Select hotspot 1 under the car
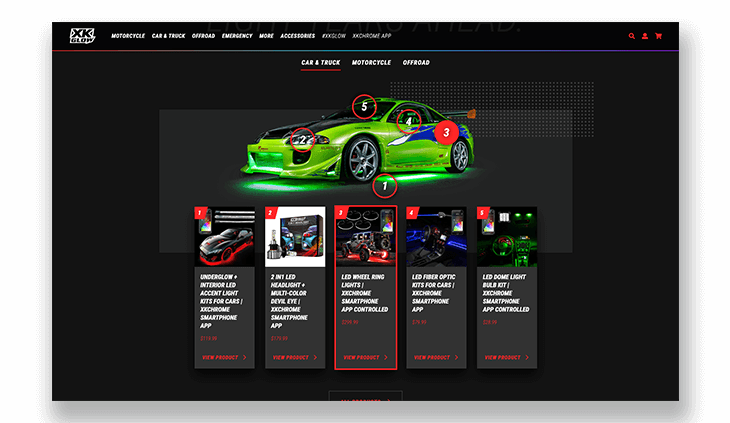Image resolution: width=730 pixels, height=423 pixels. (x=385, y=186)
